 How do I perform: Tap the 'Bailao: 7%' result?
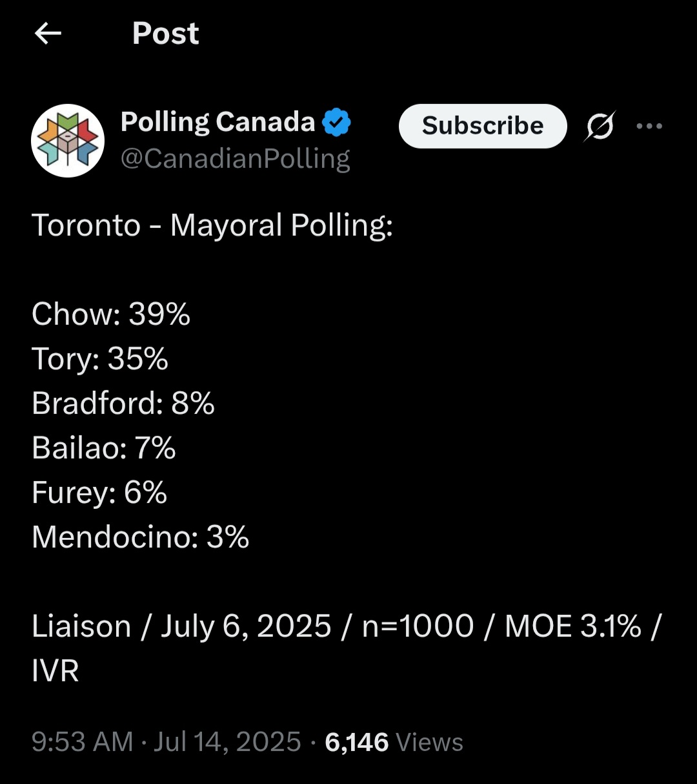(104, 448)
